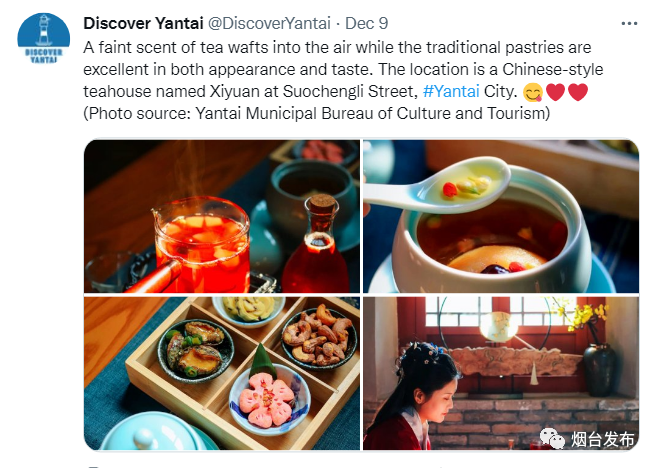Open the Dec 9 tweet timestamp
This screenshot has width=656, height=468.
click(366, 23)
